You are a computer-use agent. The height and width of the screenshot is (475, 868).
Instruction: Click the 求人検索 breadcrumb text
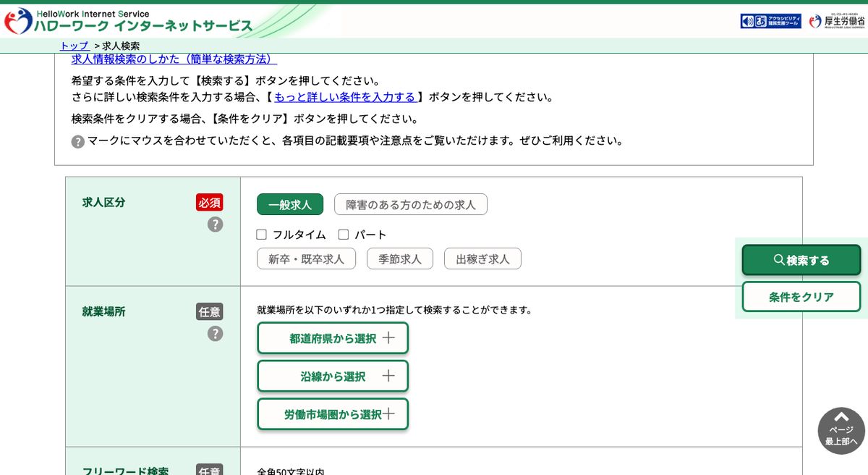coord(121,46)
